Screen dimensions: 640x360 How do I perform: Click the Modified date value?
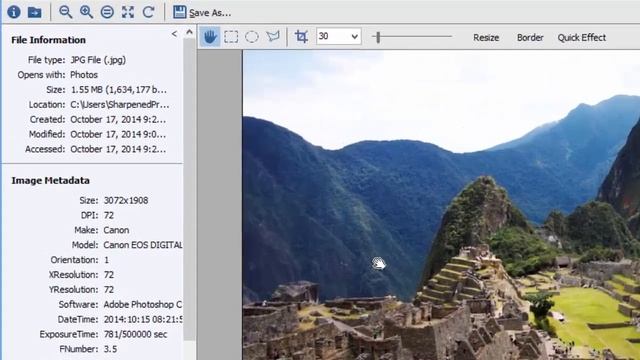click(x=118, y=134)
